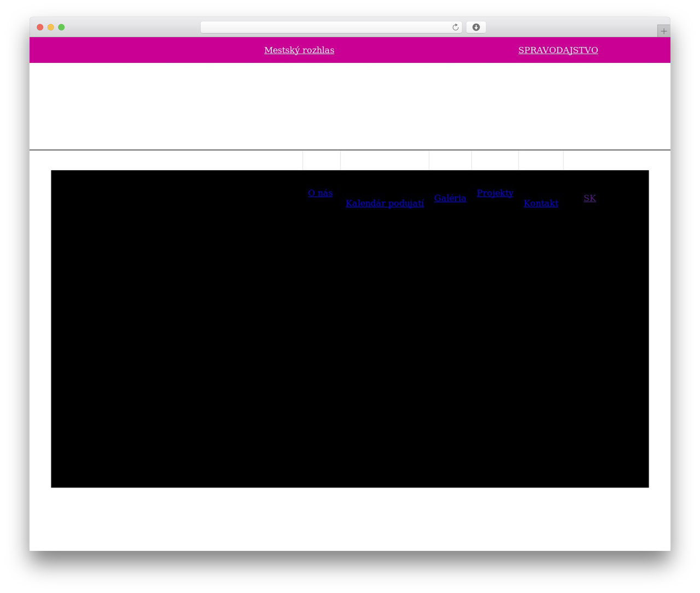Screen dimensions: 700x593
Task: Maximize the window with the green button
Action: pyautogui.click(x=61, y=27)
